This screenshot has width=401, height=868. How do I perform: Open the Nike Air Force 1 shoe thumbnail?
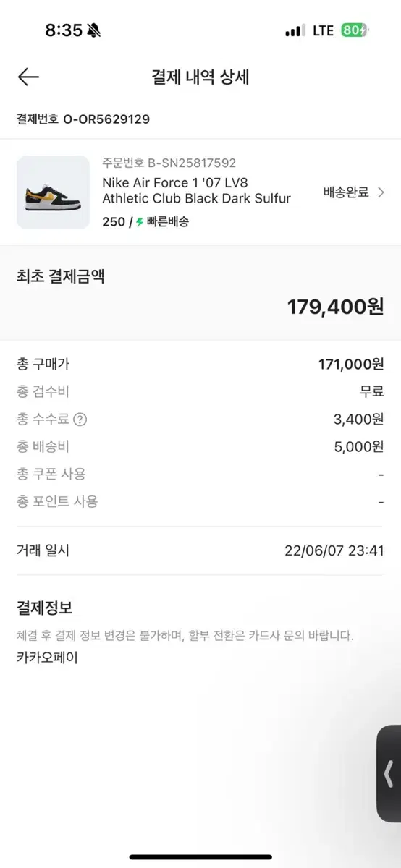[x=54, y=192]
